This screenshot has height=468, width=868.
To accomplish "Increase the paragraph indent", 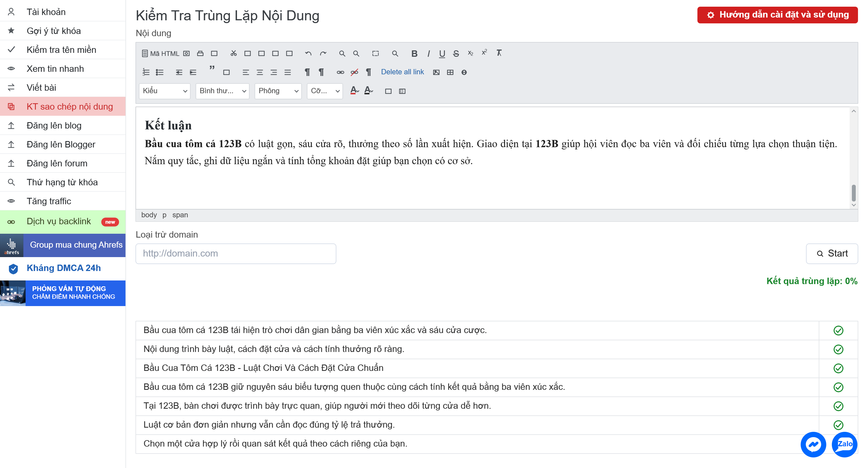I will [x=193, y=72].
